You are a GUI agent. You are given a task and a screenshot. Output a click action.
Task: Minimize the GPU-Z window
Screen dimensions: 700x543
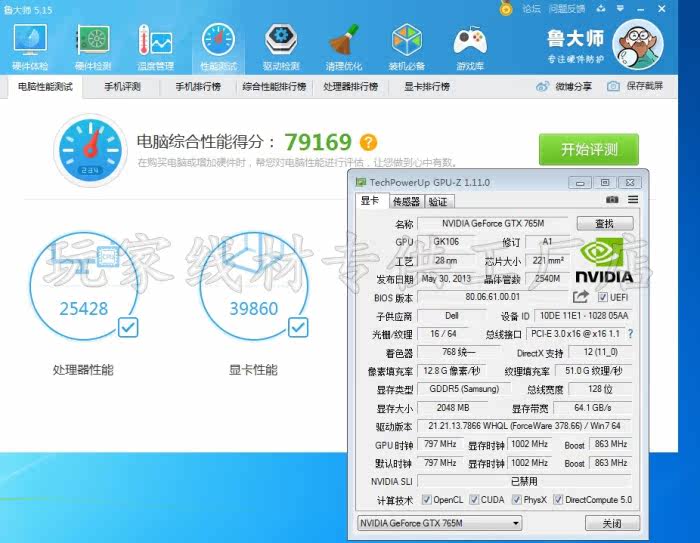click(580, 183)
